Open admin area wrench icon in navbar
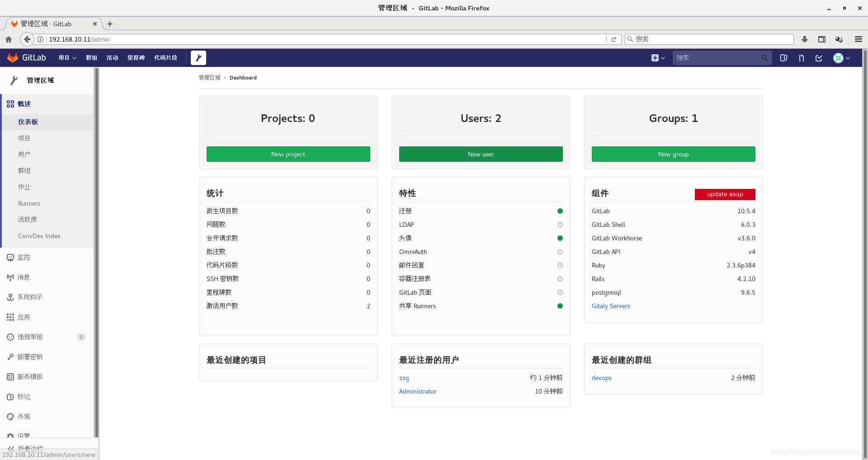 click(198, 58)
